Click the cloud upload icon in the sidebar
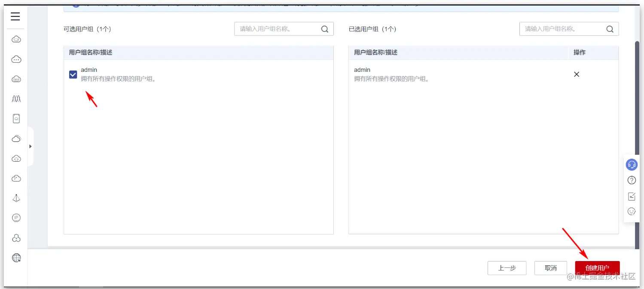The image size is (644, 289). [16, 158]
